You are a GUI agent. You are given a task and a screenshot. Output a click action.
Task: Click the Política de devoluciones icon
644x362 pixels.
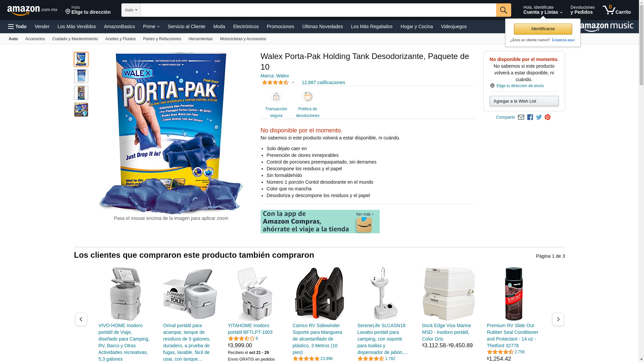pos(308,97)
